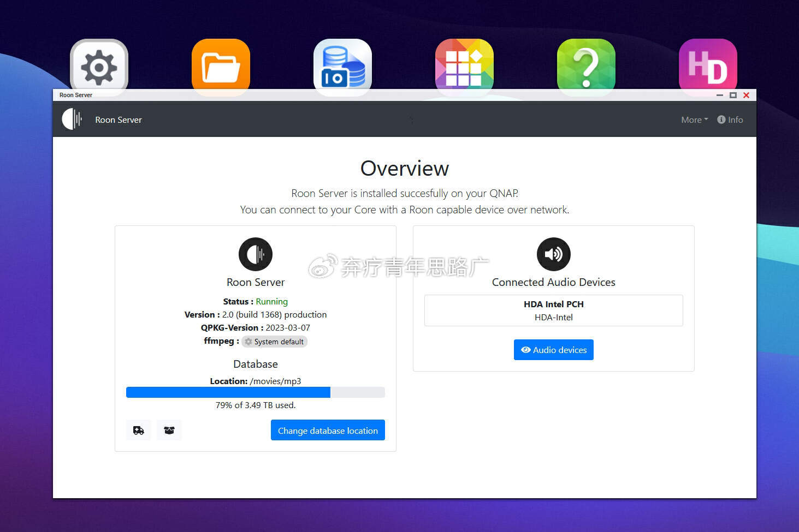The image size is (799, 532).
Task: Click the ambulance truck icon button
Action: 139,430
